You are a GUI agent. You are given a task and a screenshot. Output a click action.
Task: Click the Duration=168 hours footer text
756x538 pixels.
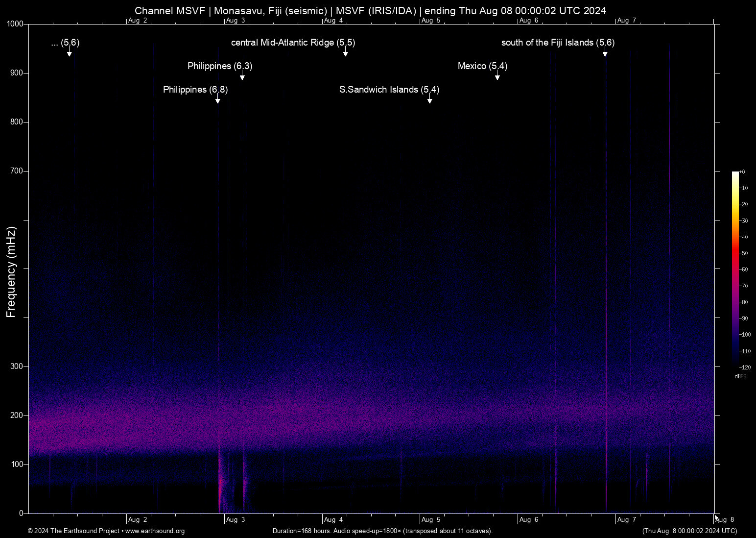tap(382, 531)
